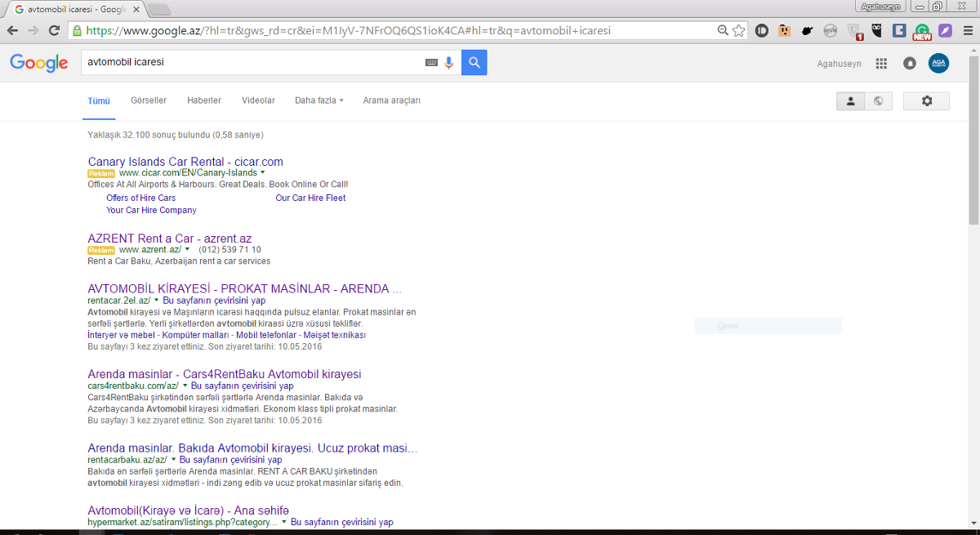Switch to global results globe toggle
980x535 pixels.
(878, 101)
